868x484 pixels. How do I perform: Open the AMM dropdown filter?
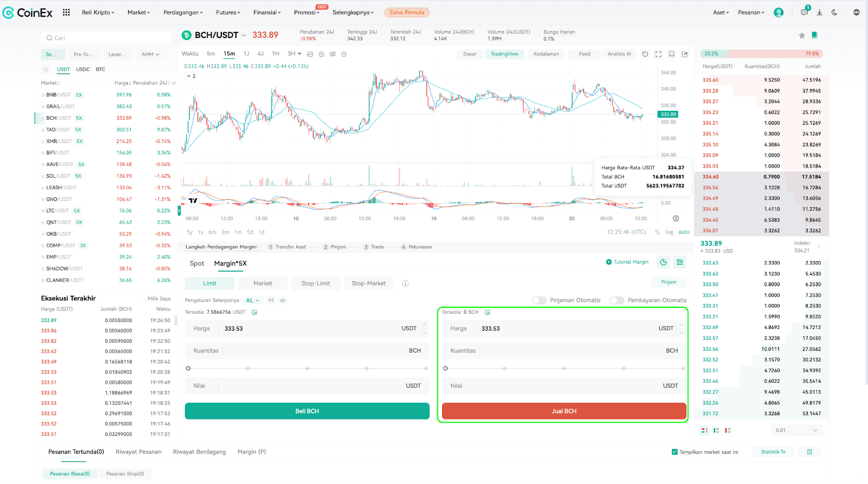point(150,54)
